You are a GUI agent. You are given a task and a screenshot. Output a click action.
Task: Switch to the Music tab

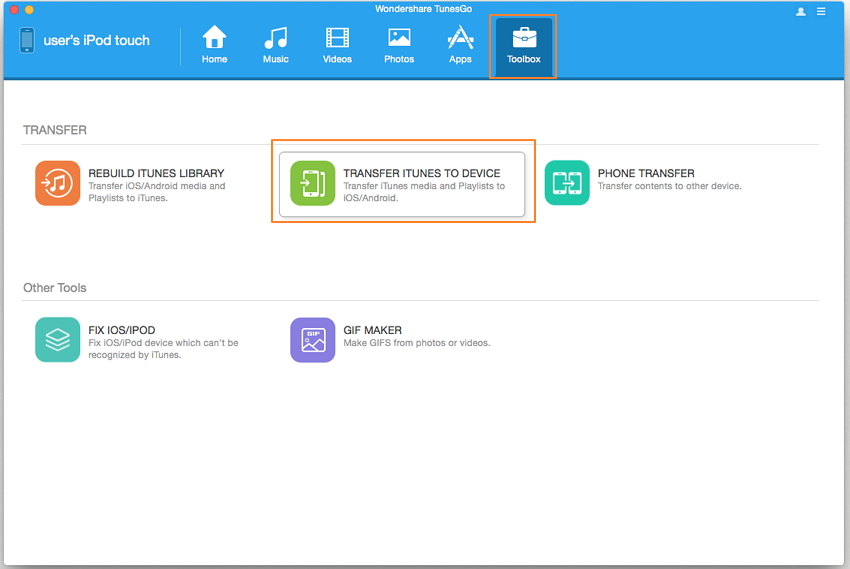point(276,39)
